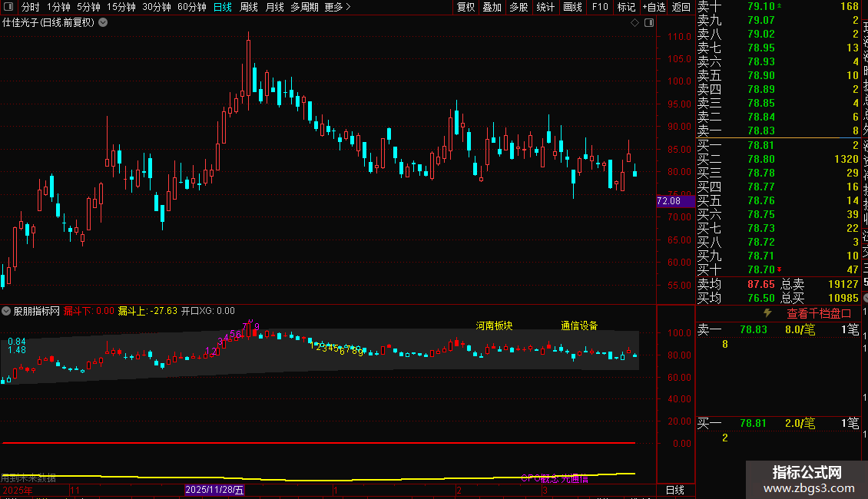
Task: Toggle the side panel icon beside the diamond
Action: [x=648, y=23]
